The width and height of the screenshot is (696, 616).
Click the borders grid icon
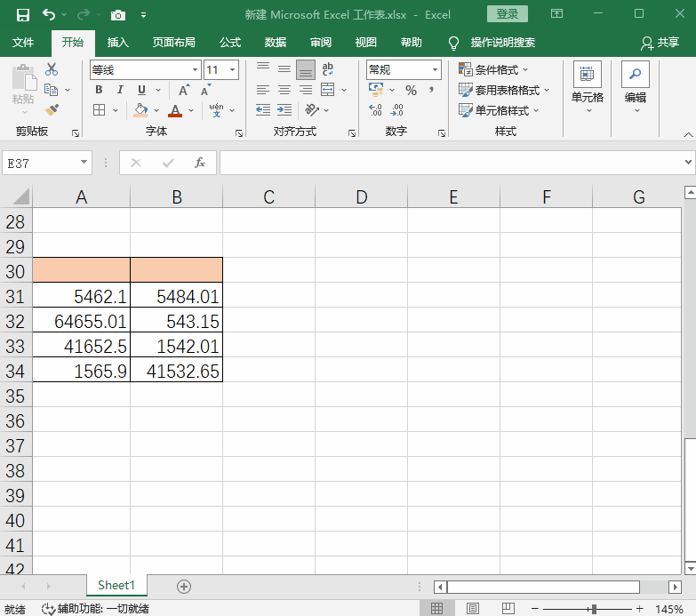tap(99, 109)
